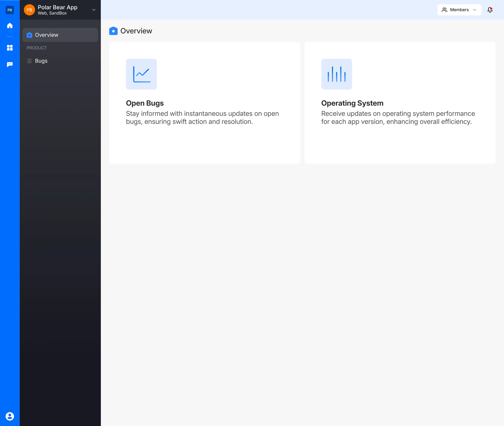The height and width of the screenshot is (426, 504).
Task: Open the Members dropdown
Action: tap(459, 10)
